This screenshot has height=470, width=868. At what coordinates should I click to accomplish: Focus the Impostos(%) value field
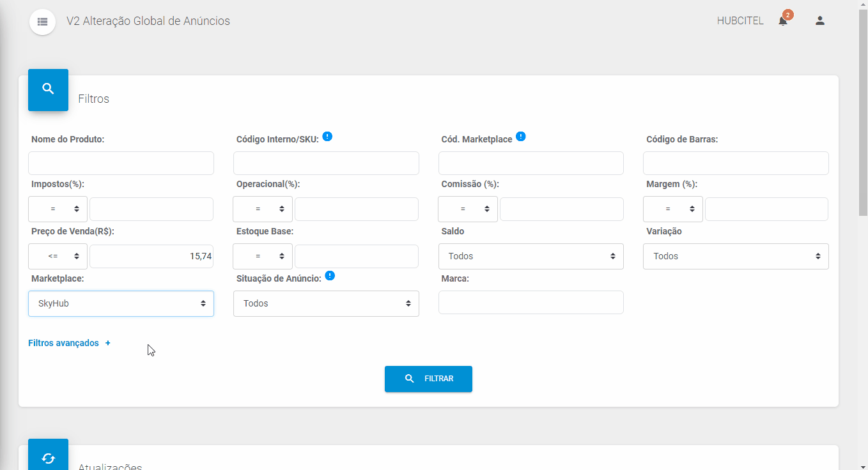[x=151, y=209]
